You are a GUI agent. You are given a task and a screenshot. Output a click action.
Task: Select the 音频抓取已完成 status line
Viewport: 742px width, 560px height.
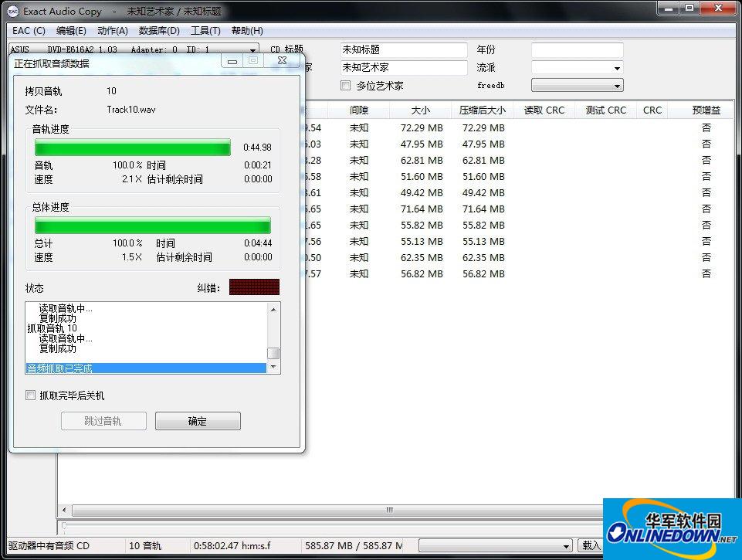pyautogui.click(x=146, y=368)
